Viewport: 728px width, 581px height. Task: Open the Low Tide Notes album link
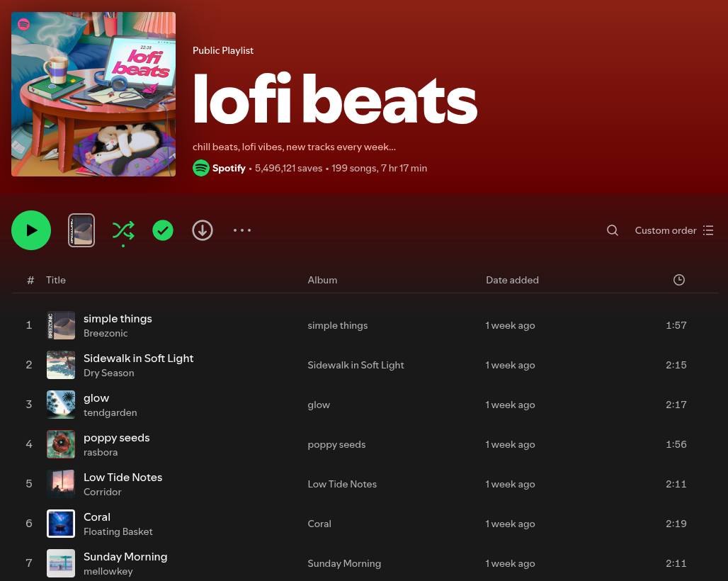342,484
